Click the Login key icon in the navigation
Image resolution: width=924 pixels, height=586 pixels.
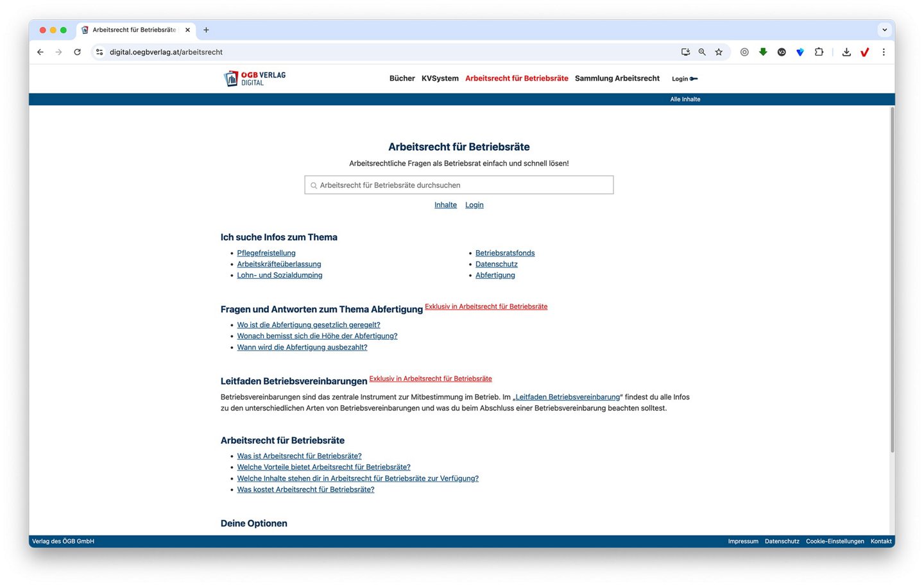coord(694,78)
